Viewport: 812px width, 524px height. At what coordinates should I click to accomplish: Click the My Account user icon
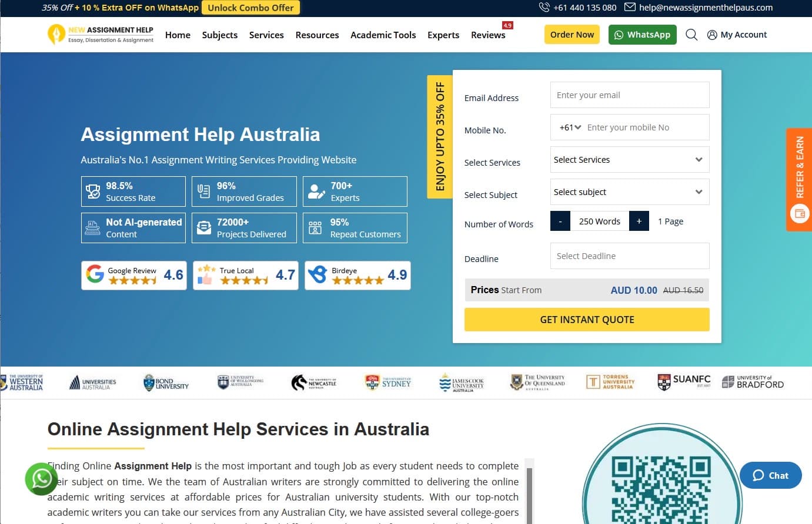(711, 35)
